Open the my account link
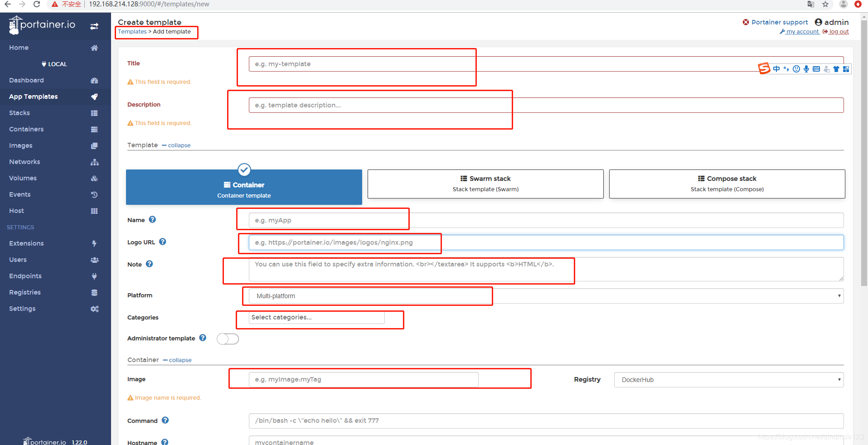868x445 pixels. click(800, 32)
